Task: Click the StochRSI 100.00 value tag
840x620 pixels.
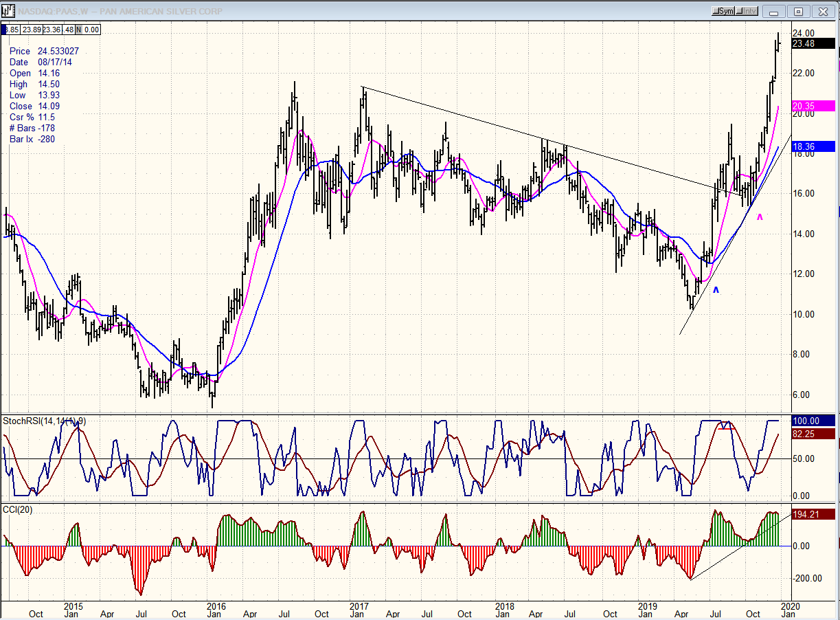Action: pos(813,421)
